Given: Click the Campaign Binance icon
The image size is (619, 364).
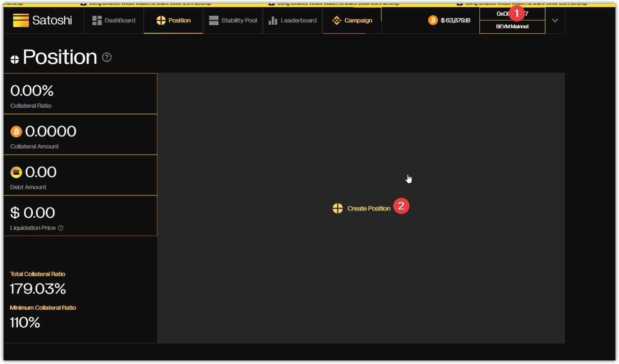Looking at the screenshot, I should (336, 20).
